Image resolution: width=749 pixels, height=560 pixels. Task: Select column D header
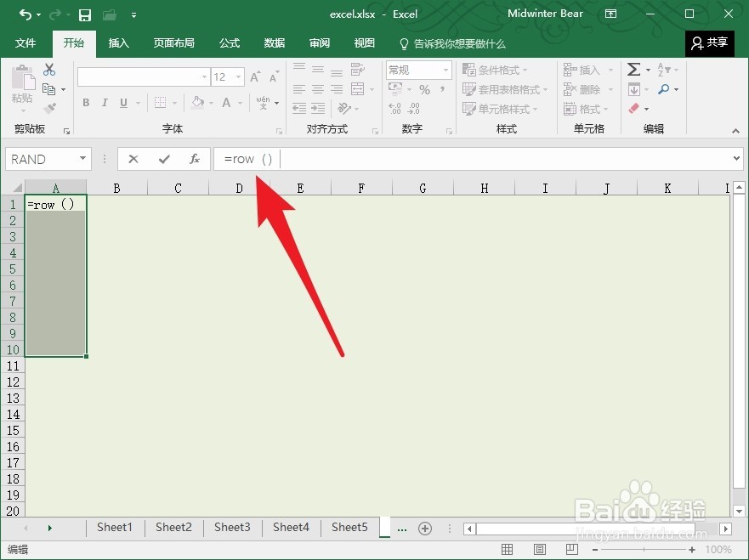(x=239, y=188)
